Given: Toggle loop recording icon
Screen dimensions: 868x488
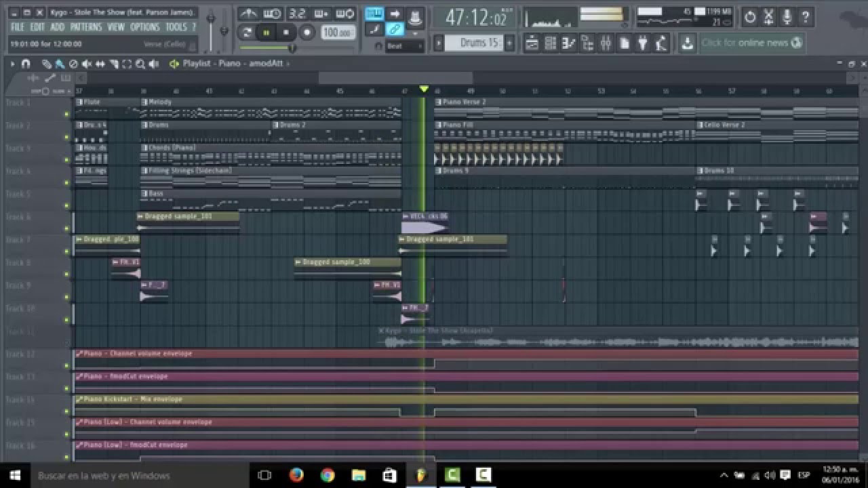Looking at the screenshot, I should click(344, 14).
